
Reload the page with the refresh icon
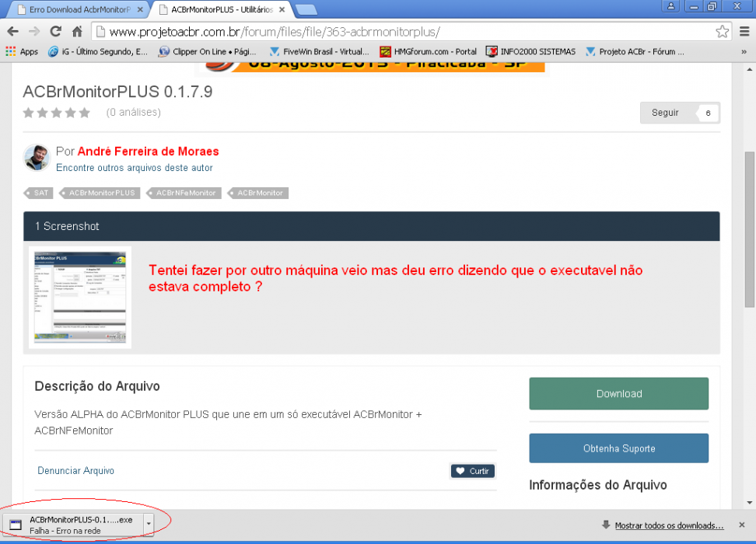tap(55, 32)
